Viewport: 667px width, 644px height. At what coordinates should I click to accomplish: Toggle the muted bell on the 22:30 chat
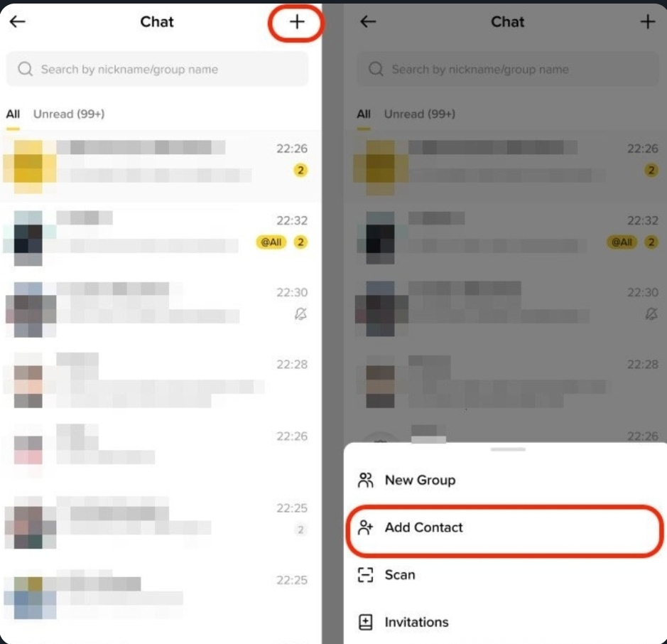(300, 314)
